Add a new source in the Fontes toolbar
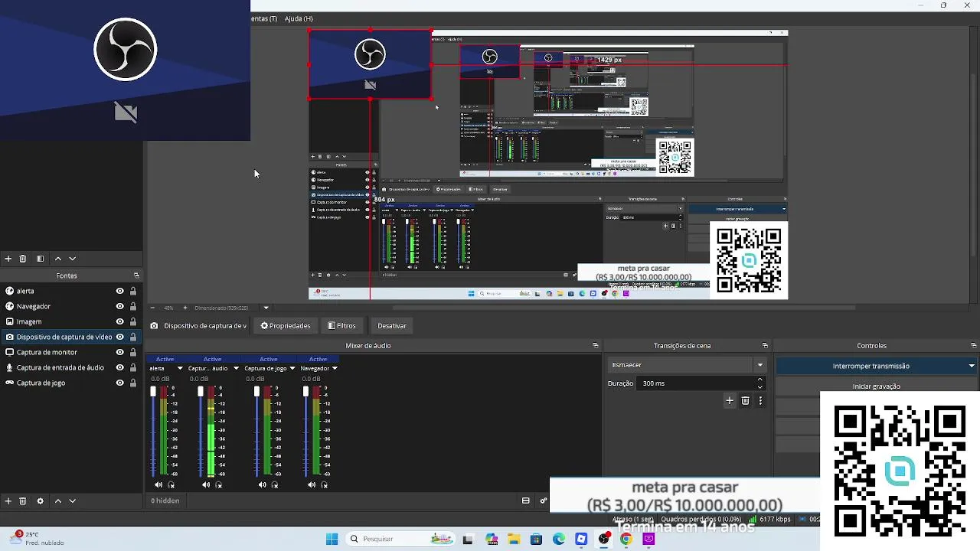Viewport: 980px width, 551px height. 8,500
